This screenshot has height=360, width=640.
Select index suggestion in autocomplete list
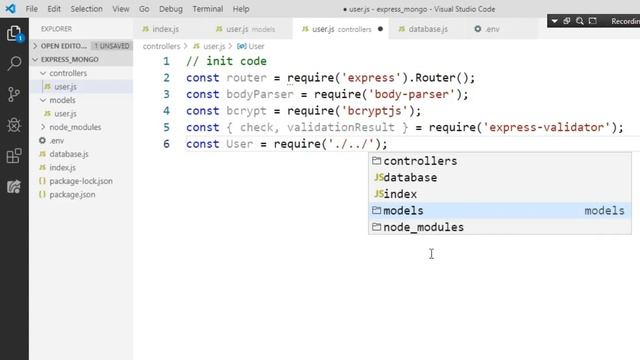click(500, 194)
